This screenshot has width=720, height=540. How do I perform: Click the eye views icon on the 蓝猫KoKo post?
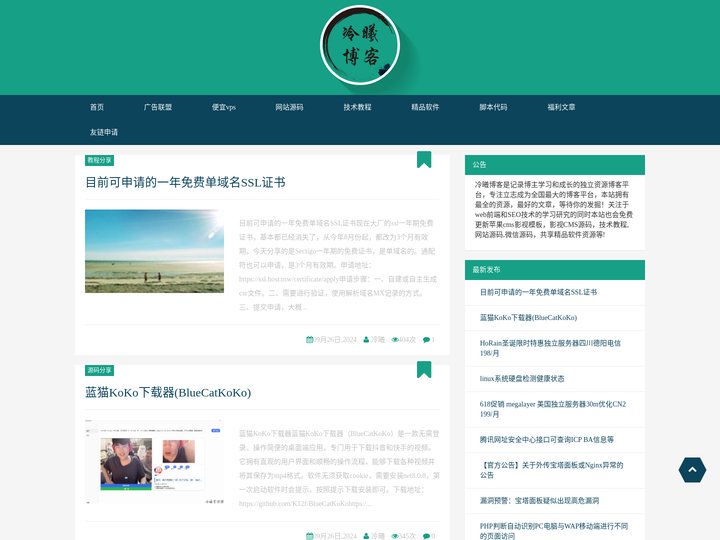394,536
